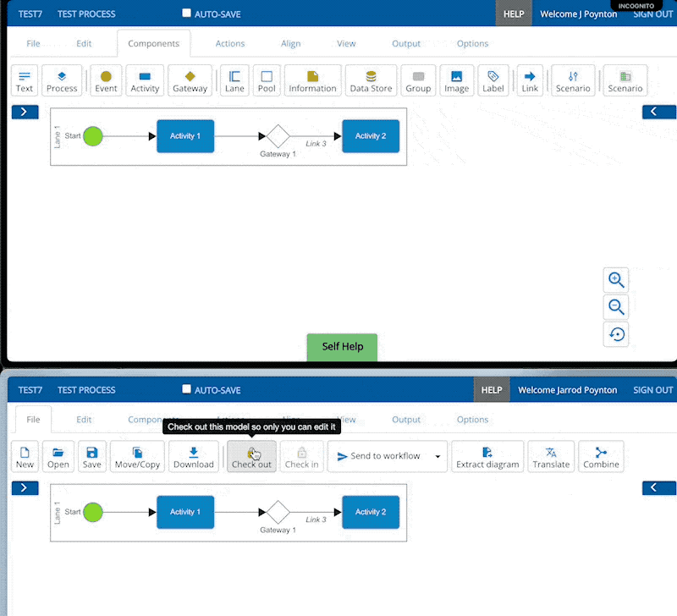This screenshot has height=616, width=677.
Task: Click SIGN OUT in the top window
Action: [x=652, y=14]
